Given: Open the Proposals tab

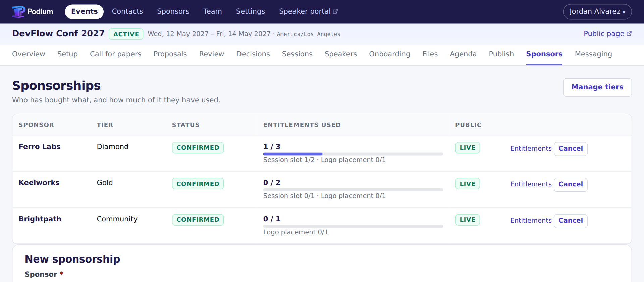Looking at the screenshot, I should (x=170, y=54).
